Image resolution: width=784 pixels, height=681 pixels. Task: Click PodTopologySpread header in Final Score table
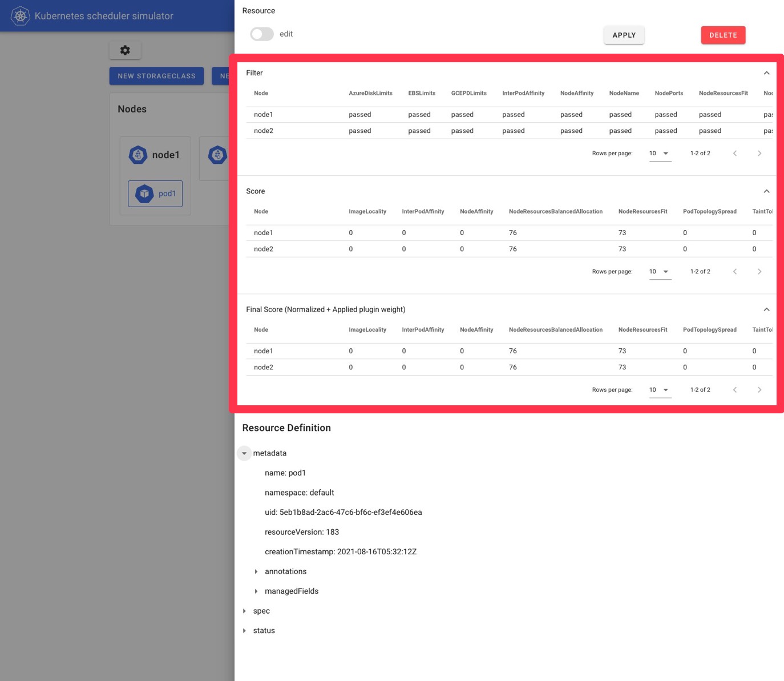click(x=709, y=329)
